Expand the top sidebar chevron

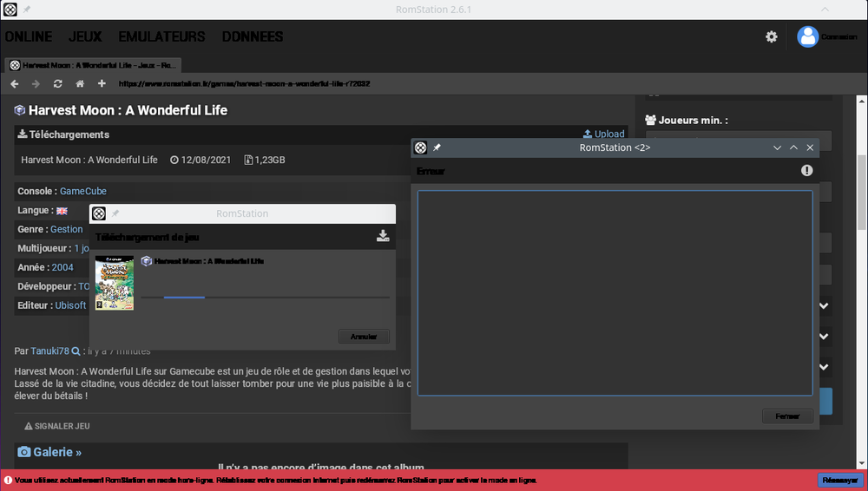[x=824, y=306]
